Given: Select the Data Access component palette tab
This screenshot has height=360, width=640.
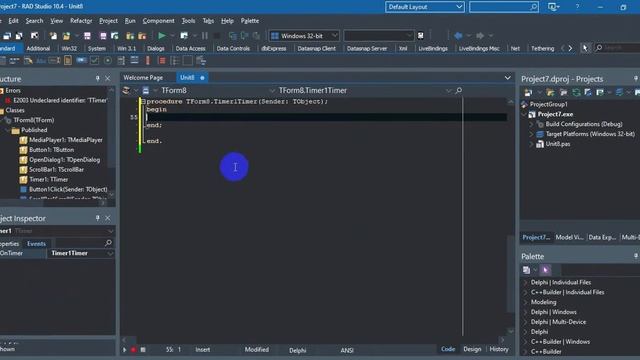Looking at the screenshot, I should pyautogui.click(x=190, y=48).
